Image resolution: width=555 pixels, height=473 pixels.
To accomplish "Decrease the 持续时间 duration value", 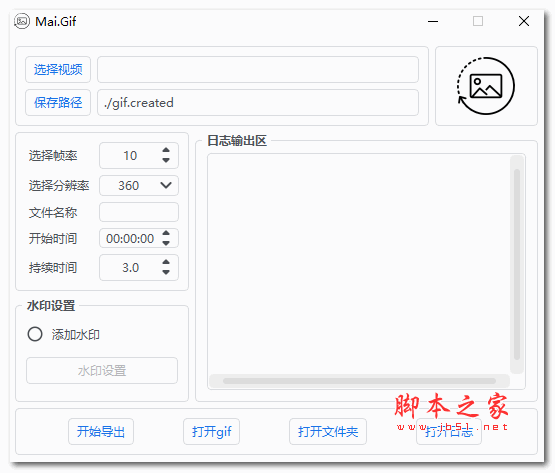I will pyautogui.click(x=166, y=272).
